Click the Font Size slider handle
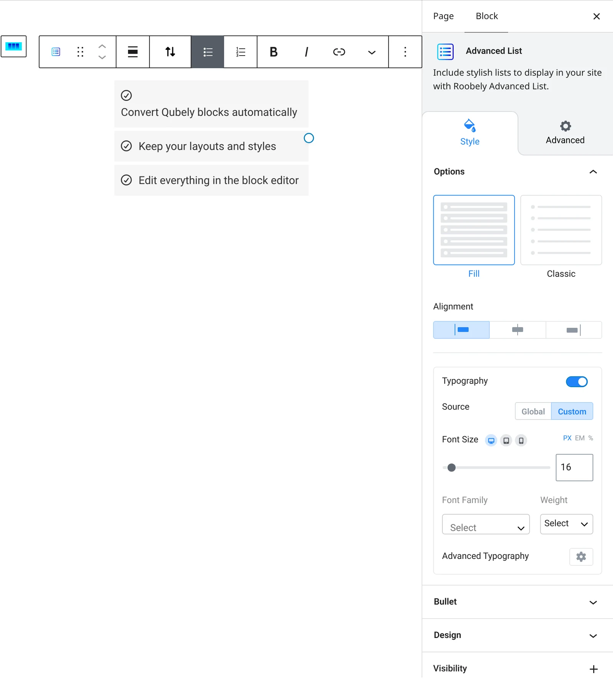The image size is (613, 700). (x=452, y=467)
